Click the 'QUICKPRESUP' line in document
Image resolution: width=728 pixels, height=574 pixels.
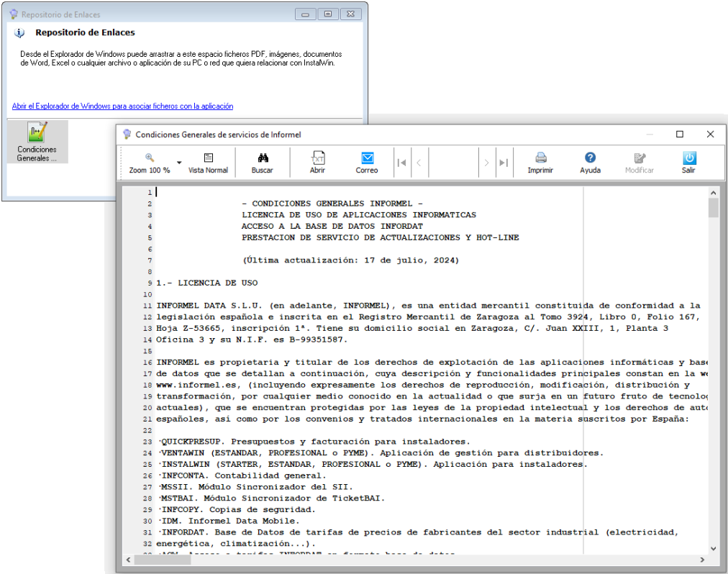(314, 442)
